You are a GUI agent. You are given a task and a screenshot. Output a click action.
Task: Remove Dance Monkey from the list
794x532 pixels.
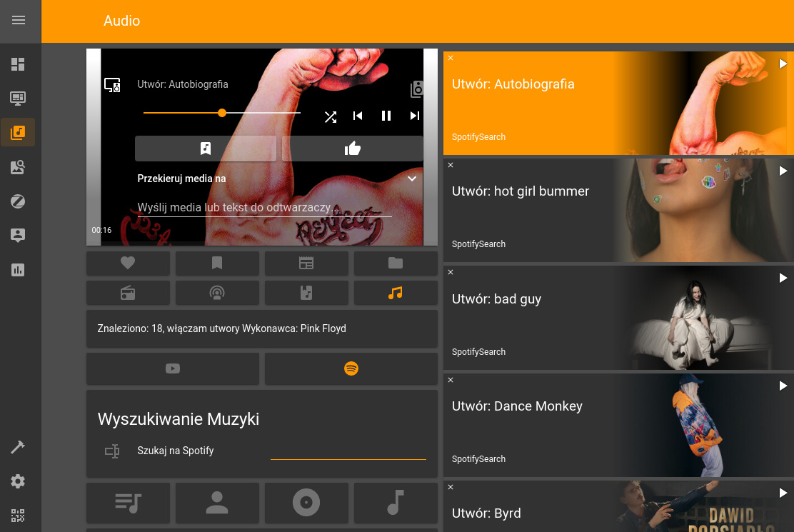coord(451,380)
